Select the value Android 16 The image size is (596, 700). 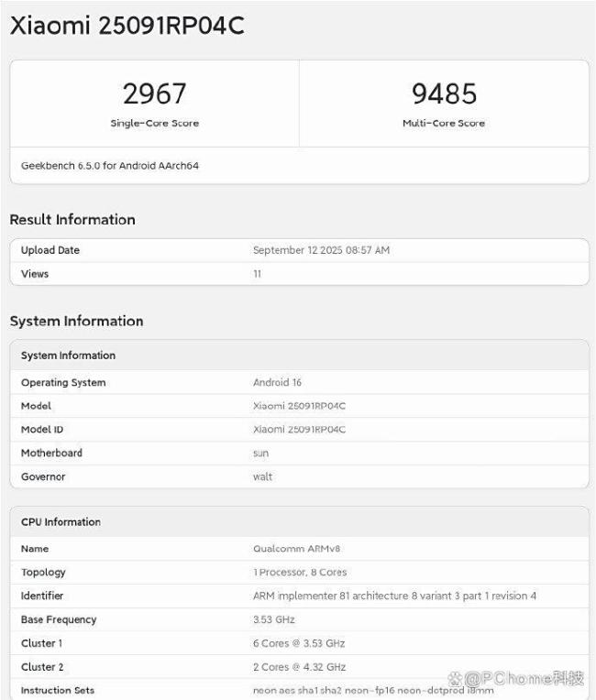278,383
